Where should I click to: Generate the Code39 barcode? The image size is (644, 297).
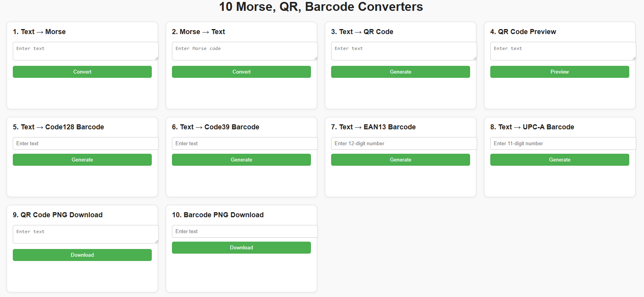point(241,160)
